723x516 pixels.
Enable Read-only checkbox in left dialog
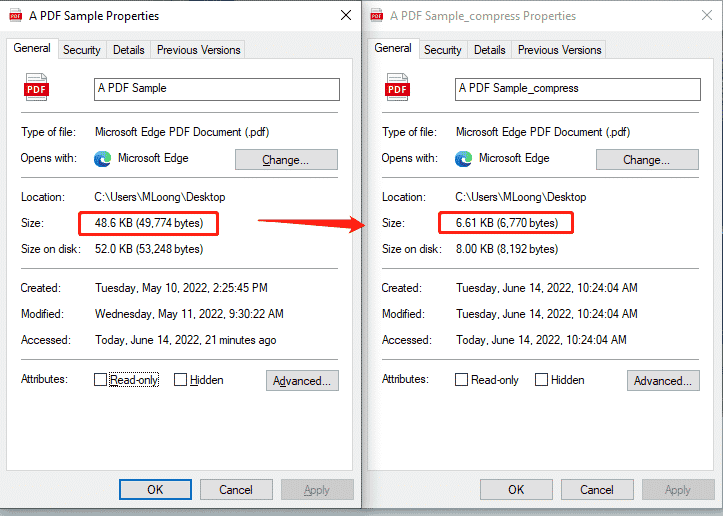pyautogui.click(x=101, y=380)
